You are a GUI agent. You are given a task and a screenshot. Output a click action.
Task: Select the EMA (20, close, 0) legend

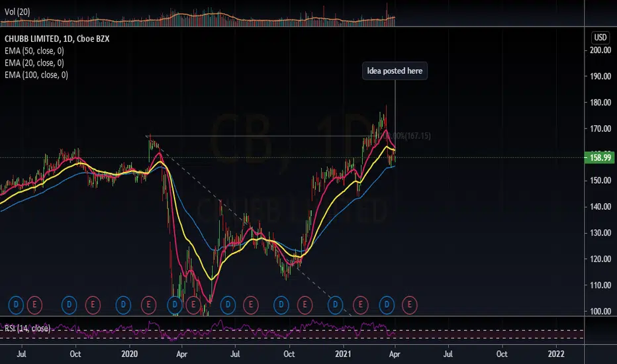point(34,63)
